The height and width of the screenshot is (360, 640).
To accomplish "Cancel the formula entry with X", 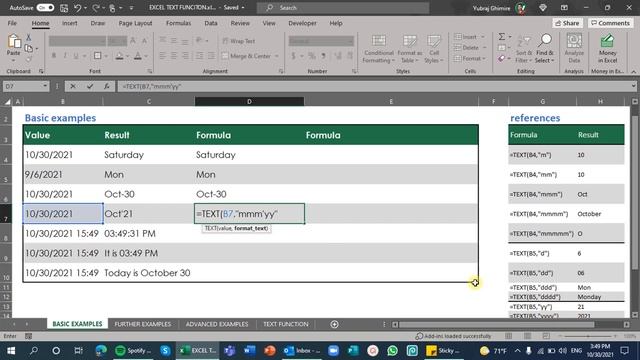I will [73, 86].
